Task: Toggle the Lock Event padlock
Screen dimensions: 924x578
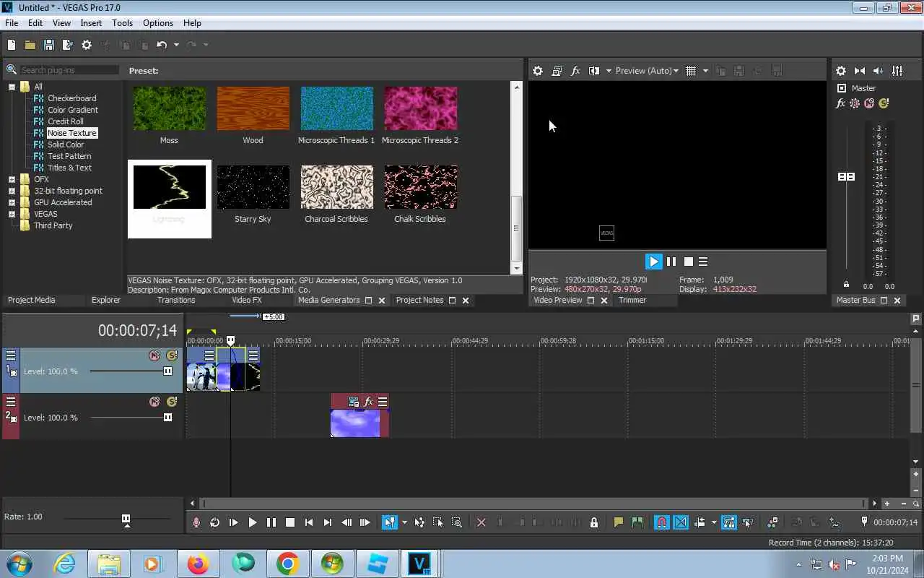Action: 594,522
